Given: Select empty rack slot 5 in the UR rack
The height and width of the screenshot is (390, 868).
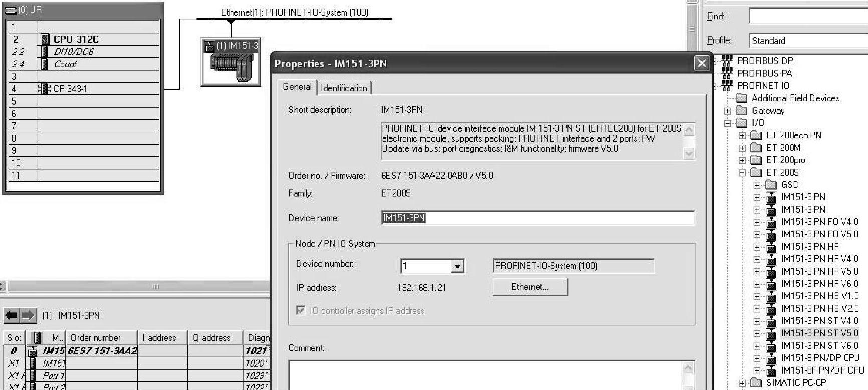Looking at the screenshot, I should (83, 101).
